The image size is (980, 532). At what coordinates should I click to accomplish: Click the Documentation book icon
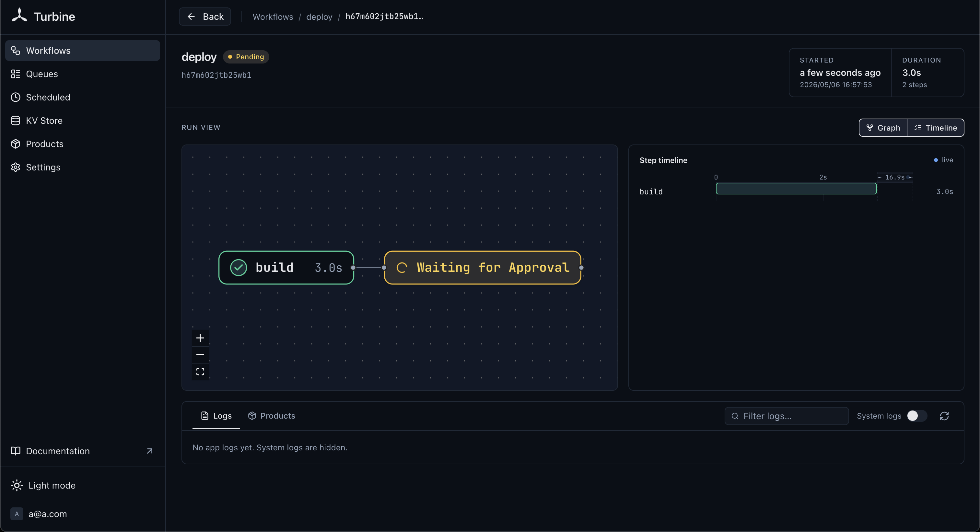coord(16,451)
